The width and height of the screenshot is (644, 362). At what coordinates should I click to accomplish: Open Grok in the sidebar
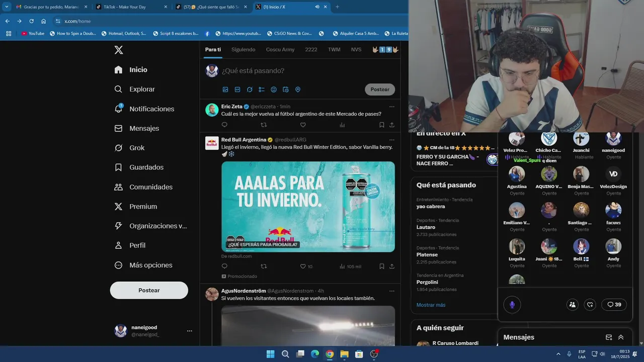point(129,148)
